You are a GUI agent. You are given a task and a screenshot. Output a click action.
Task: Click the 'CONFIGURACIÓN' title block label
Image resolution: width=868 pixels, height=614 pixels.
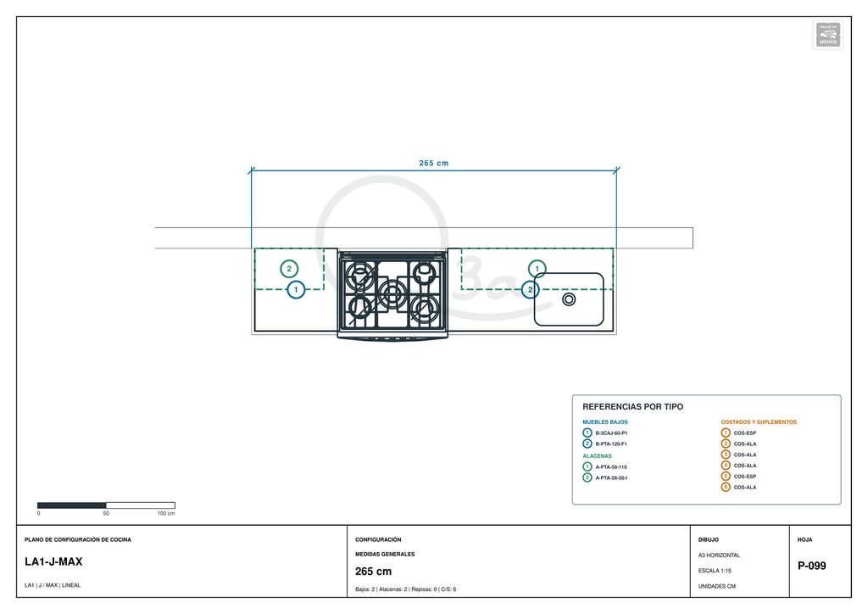point(378,540)
